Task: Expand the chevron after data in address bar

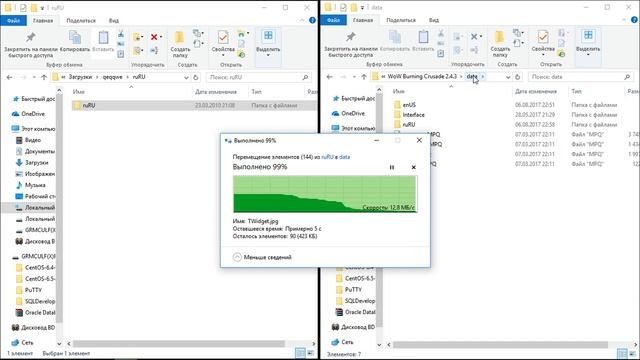Action: (x=483, y=77)
